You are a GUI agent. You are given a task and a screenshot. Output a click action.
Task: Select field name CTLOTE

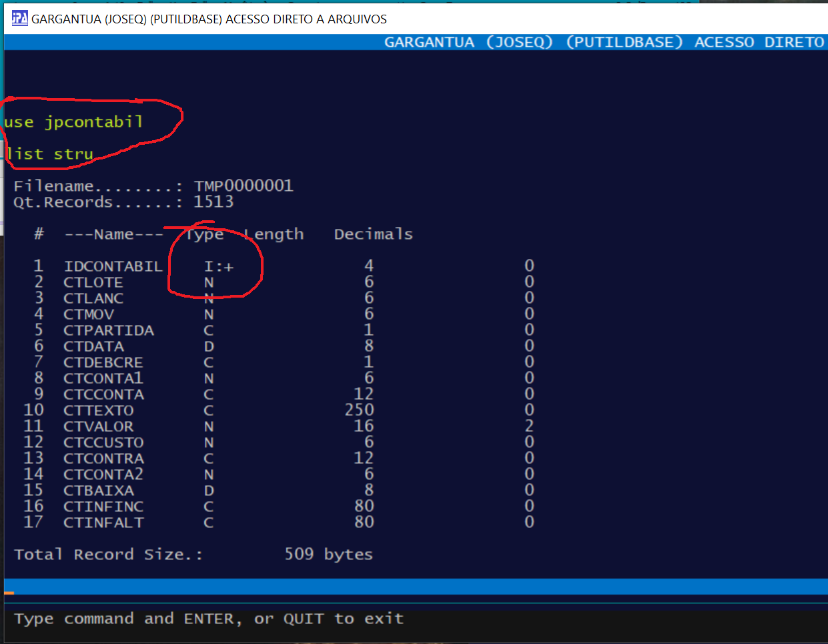tap(93, 282)
